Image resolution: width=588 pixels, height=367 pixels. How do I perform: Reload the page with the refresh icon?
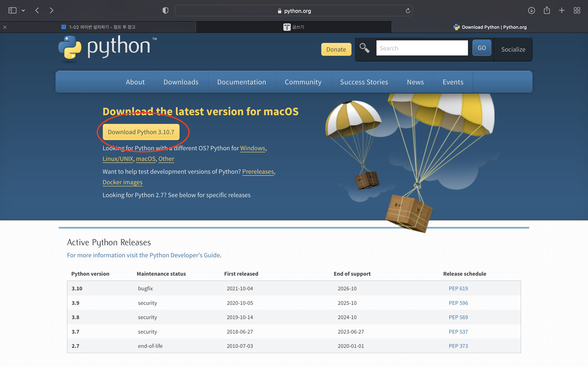pyautogui.click(x=408, y=11)
